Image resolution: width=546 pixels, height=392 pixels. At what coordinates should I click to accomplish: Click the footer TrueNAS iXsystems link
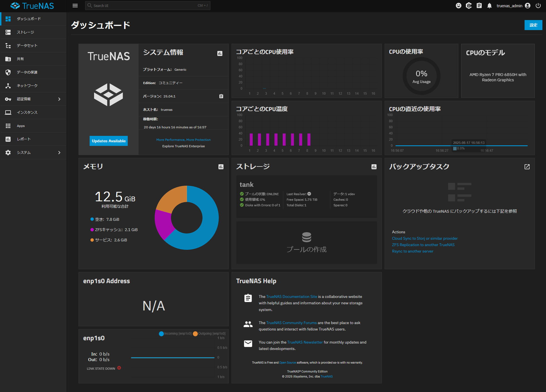pos(327,377)
